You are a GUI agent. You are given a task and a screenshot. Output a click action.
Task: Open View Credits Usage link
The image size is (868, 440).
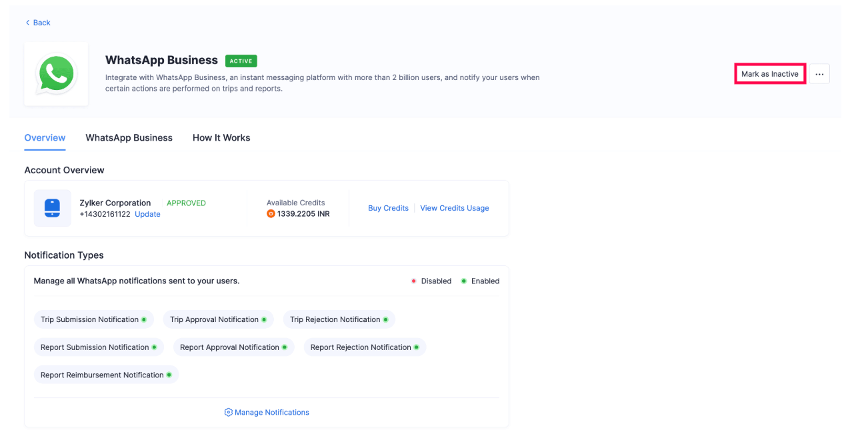pyautogui.click(x=454, y=208)
